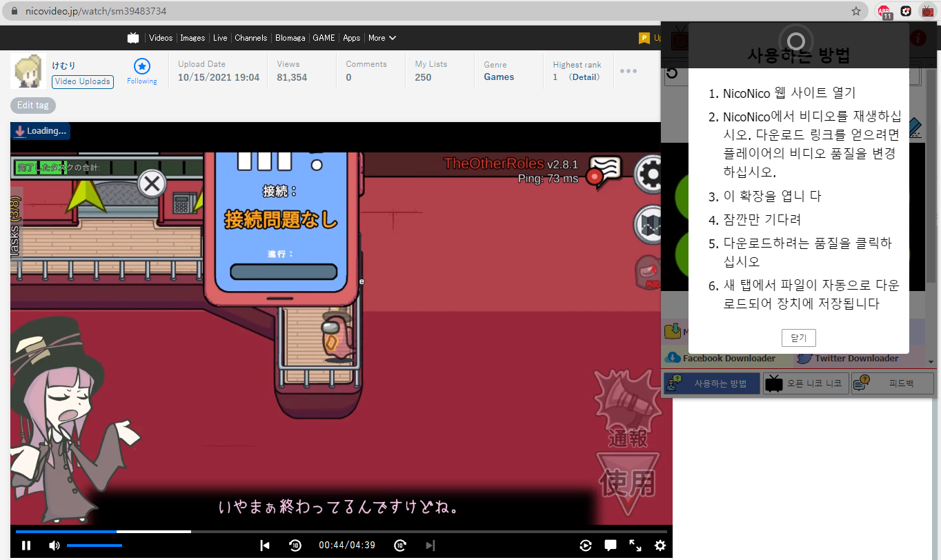Click the 사용하는 방법 button

point(712,383)
